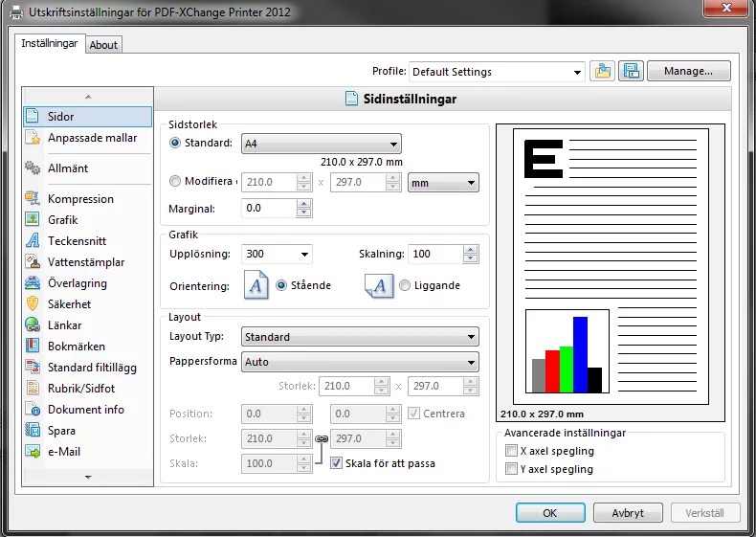
Task: Click the Länkar globe link icon
Action: point(33,324)
